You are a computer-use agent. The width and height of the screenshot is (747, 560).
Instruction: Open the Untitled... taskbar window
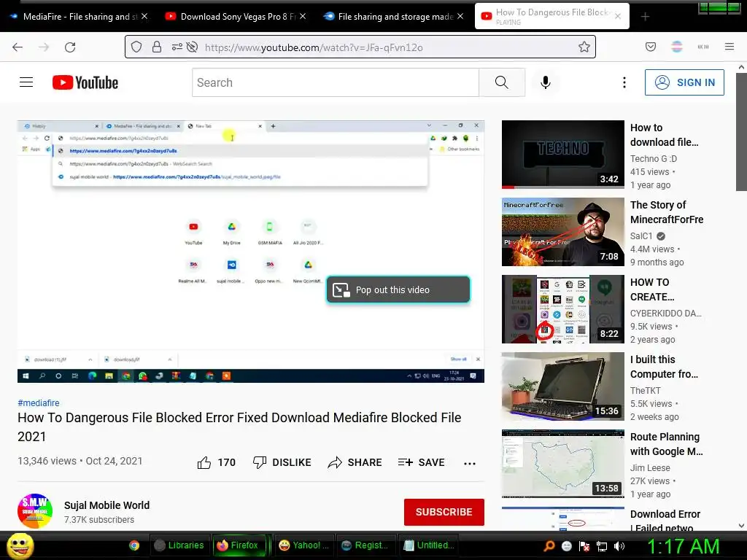429,545
